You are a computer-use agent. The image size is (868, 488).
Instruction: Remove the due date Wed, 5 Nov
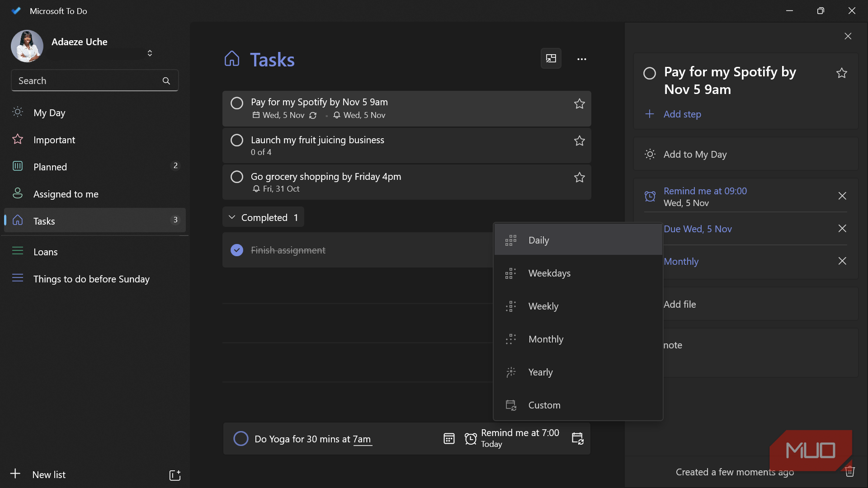click(x=842, y=229)
